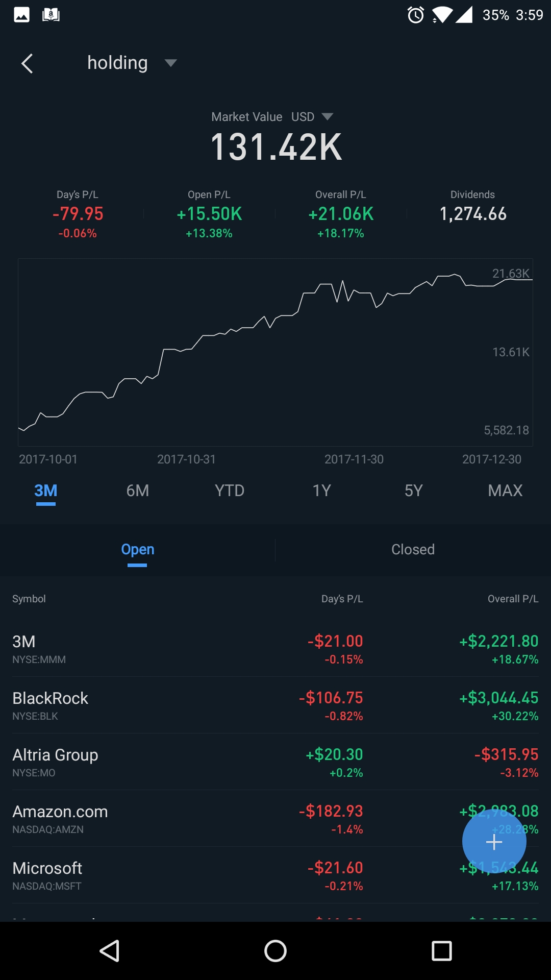The width and height of the screenshot is (551, 980).
Task: Switch chart range to YTD
Action: 230,491
